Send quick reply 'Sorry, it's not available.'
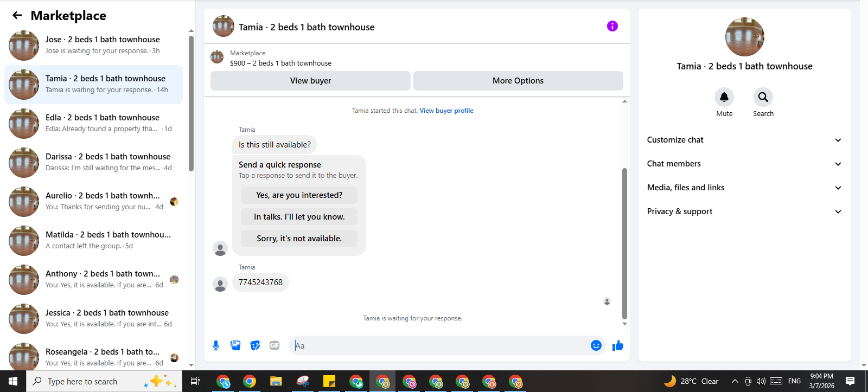Screen dimensions: 868x392 coord(299,239)
